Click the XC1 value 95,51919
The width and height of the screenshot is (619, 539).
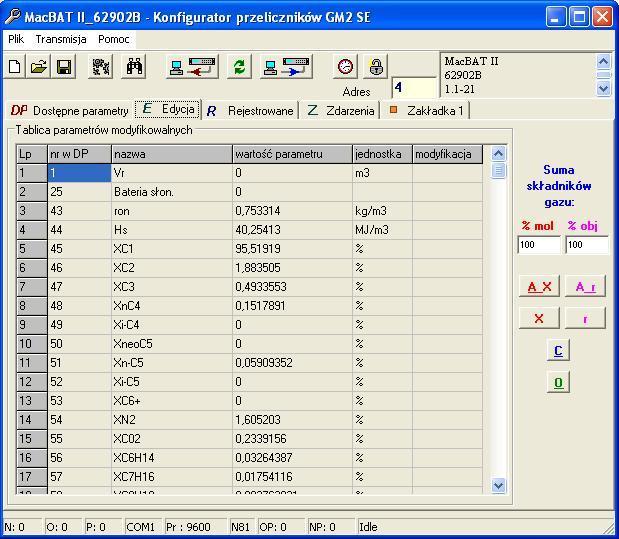[293, 249]
